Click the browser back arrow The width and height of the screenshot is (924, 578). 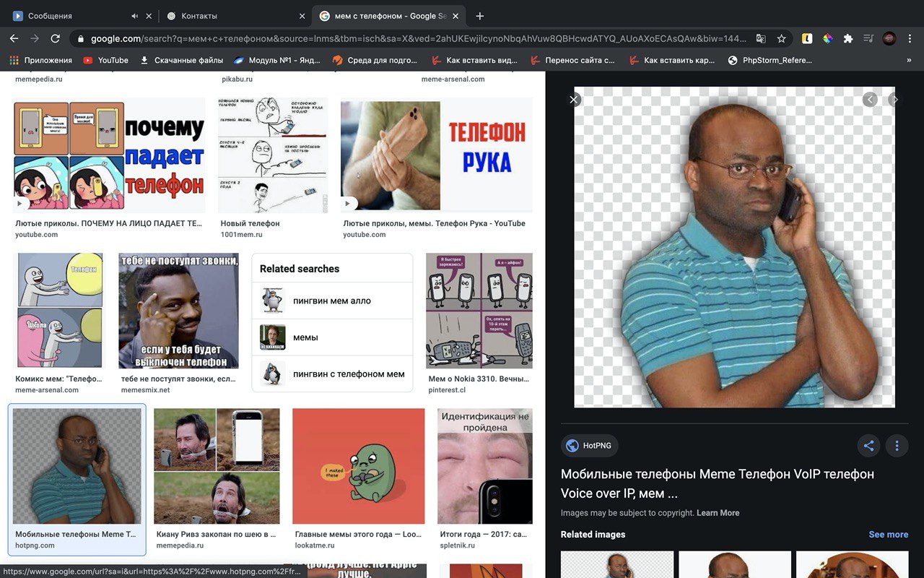[14, 38]
